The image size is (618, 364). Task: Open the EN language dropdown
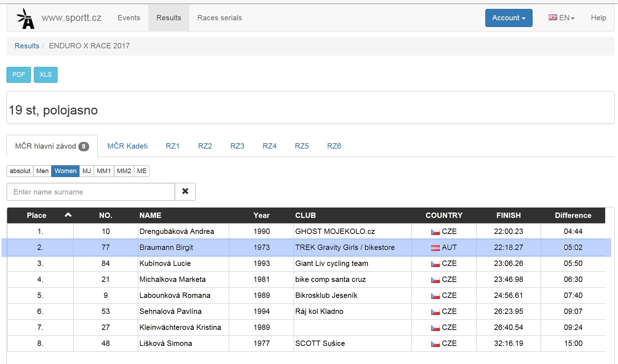coord(562,18)
